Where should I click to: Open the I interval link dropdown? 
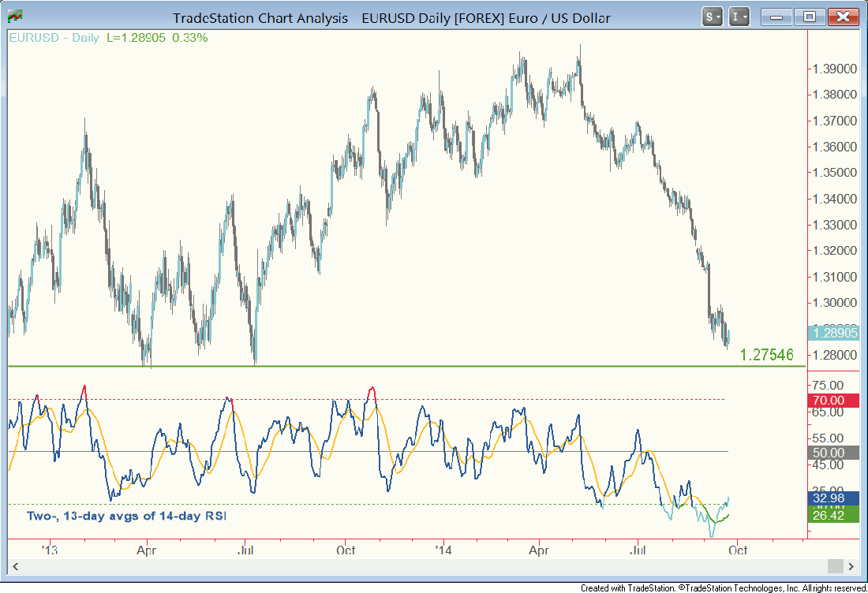click(739, 17)
